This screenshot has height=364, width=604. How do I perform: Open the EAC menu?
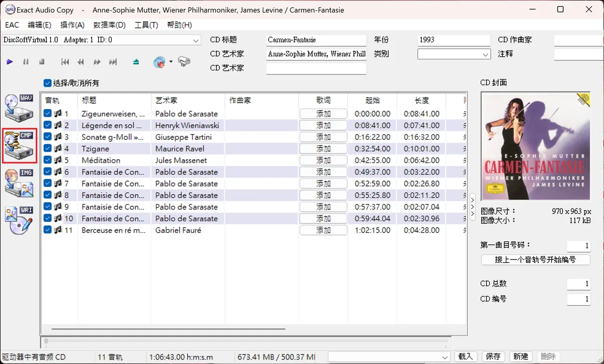(x=12, y=25)
